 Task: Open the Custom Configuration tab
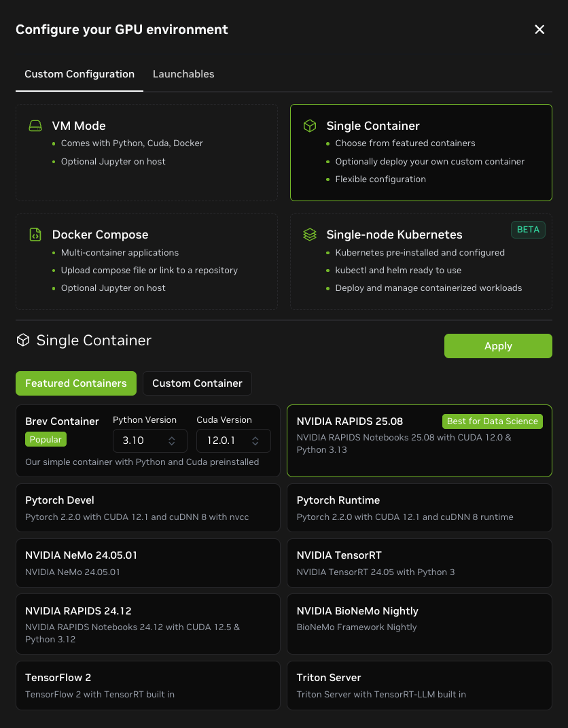coord(79,74)
